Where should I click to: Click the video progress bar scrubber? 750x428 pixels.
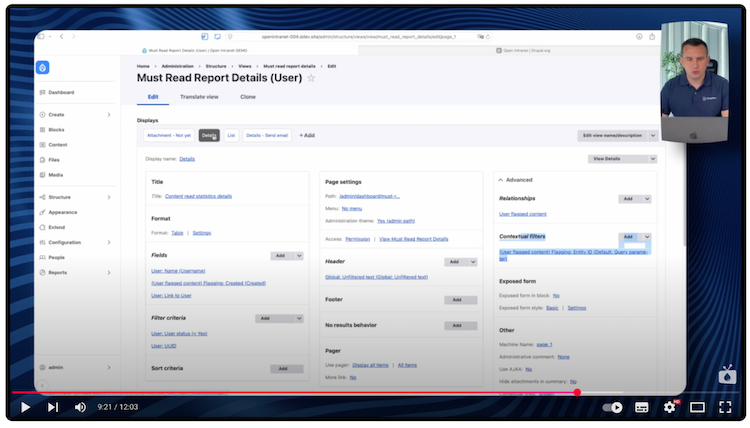[577, 393]
